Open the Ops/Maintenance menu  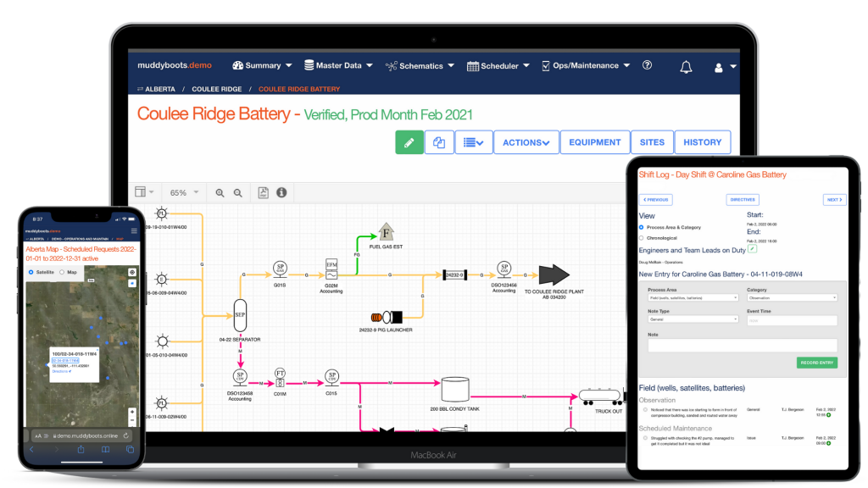tap(586, 65)
